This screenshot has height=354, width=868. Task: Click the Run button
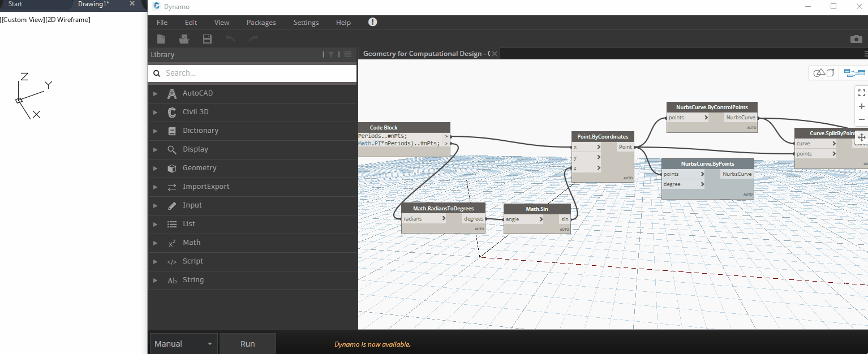[248, 344]
